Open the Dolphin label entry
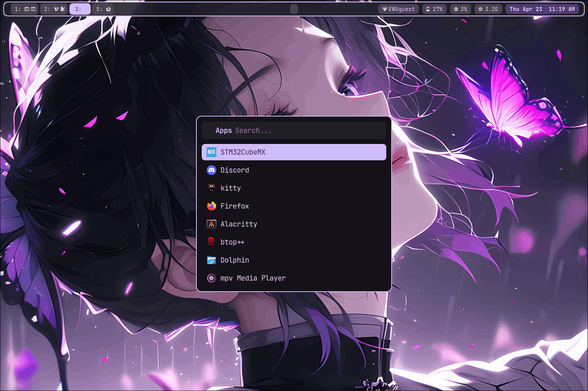Screen dimensions: 588x391 pyautogui.click(x=235, y=260)
